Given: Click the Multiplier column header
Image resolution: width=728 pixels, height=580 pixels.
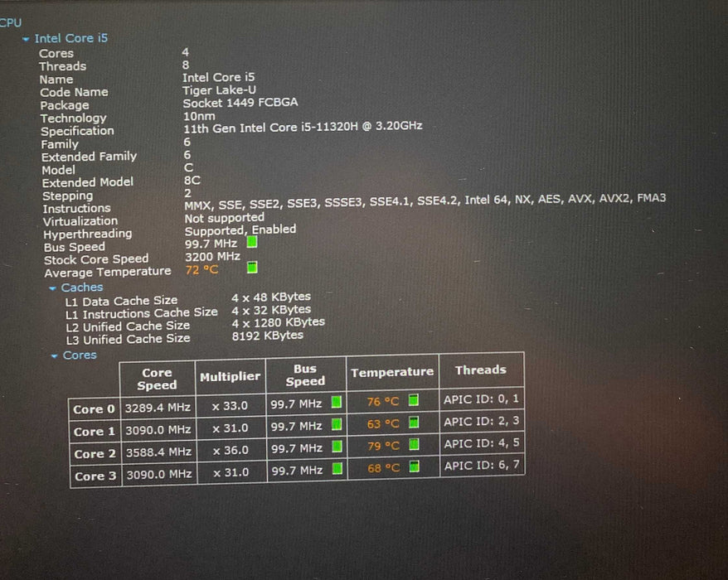Looking at the screenshot, I should coord(231,377).
